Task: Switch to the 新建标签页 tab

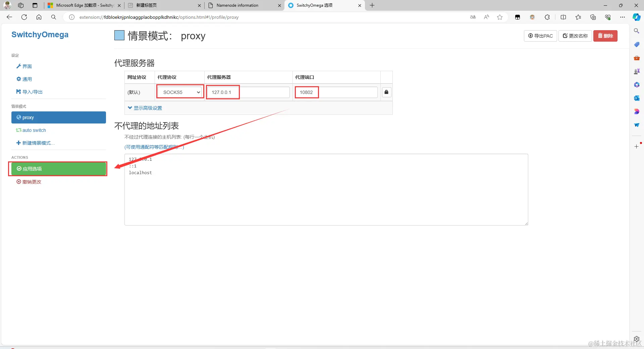Action: (x=164, y=5)
